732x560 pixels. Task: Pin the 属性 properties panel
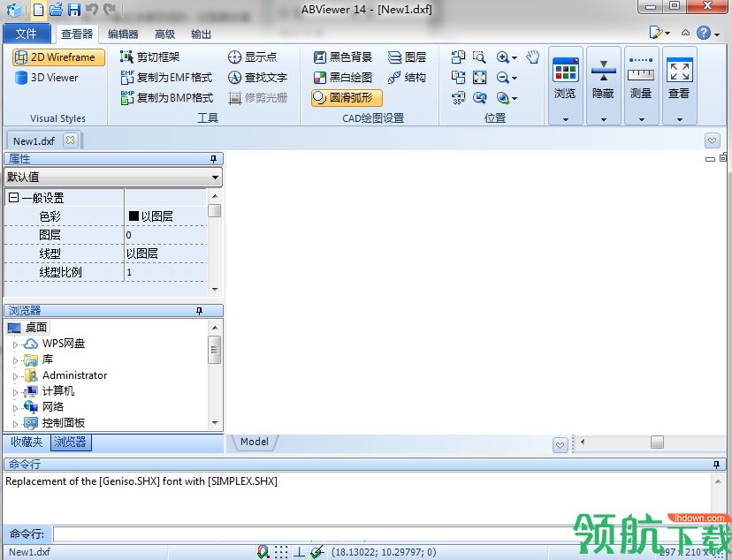213,159
